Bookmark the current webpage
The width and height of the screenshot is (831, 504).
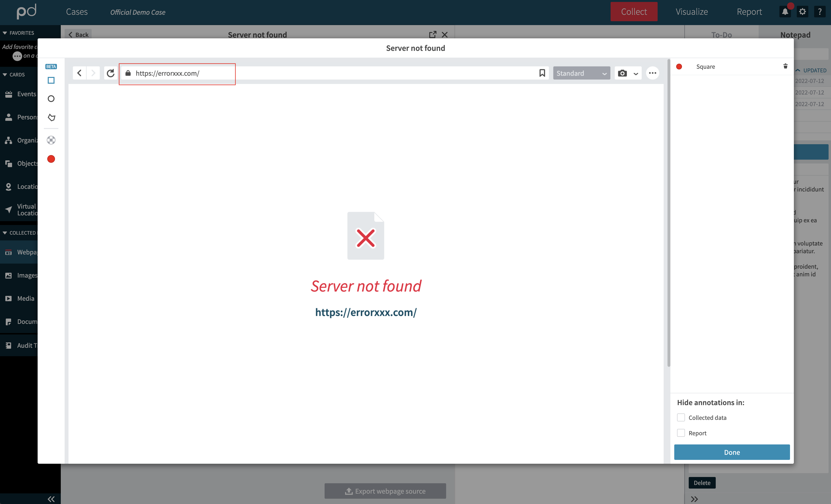(542, 73)
